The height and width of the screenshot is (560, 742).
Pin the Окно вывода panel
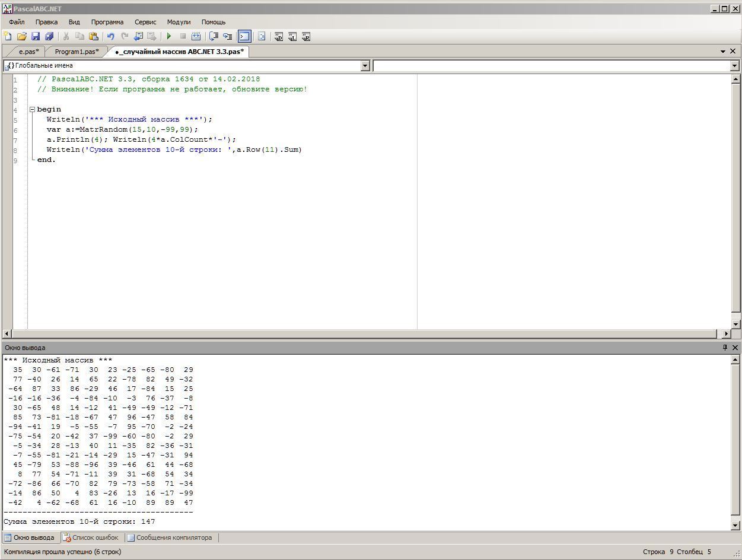[724, 348]
